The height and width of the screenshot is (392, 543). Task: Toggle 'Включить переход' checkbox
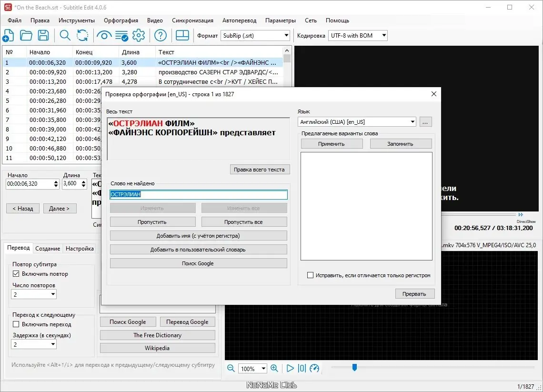(16, 324)
